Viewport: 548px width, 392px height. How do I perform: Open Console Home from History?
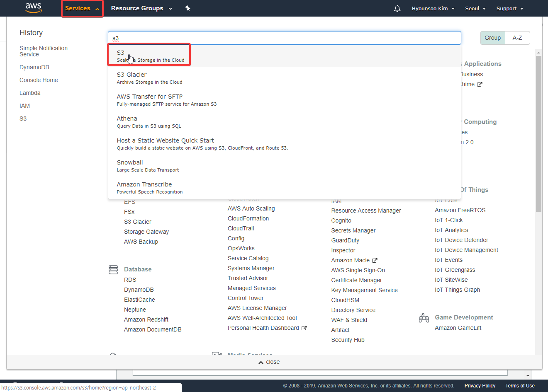[x=39, y=80]
